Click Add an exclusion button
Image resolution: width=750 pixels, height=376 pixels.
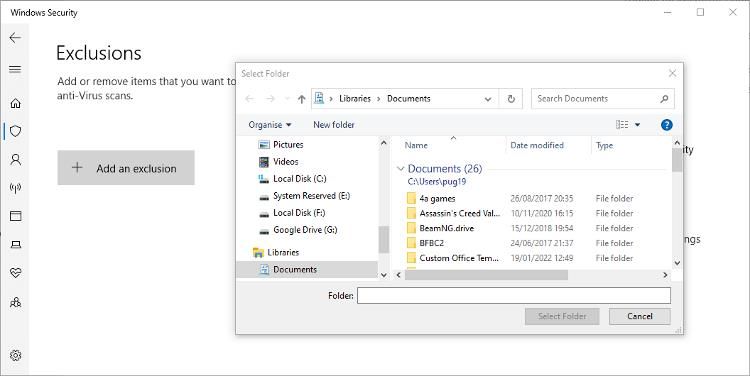click(x=126, y=168)
